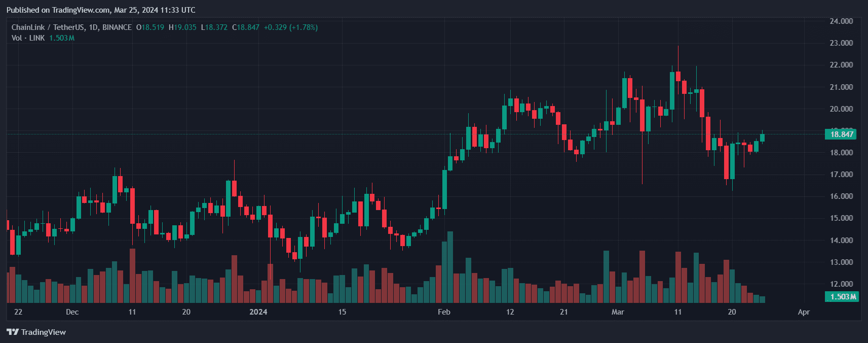Click the close value C18.847
This screenshot has width=868, height=343.
(246, 27)
